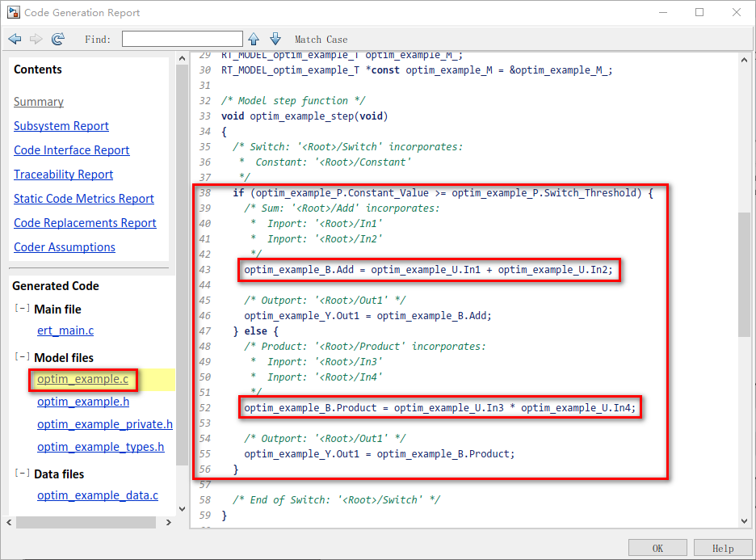Open the Coder Assumptions link
The width and height of the screenshot is (756, 560).
point(65,247)
